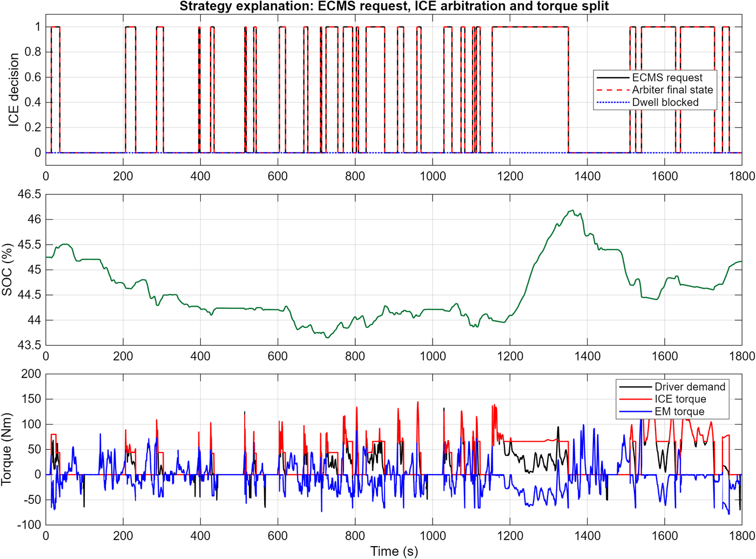Click the 'Torque (Nm)' y-axis label
Image resolution: width=756 pixels, height=559 pixels.
pyautogui.click(x=6, y=449)
